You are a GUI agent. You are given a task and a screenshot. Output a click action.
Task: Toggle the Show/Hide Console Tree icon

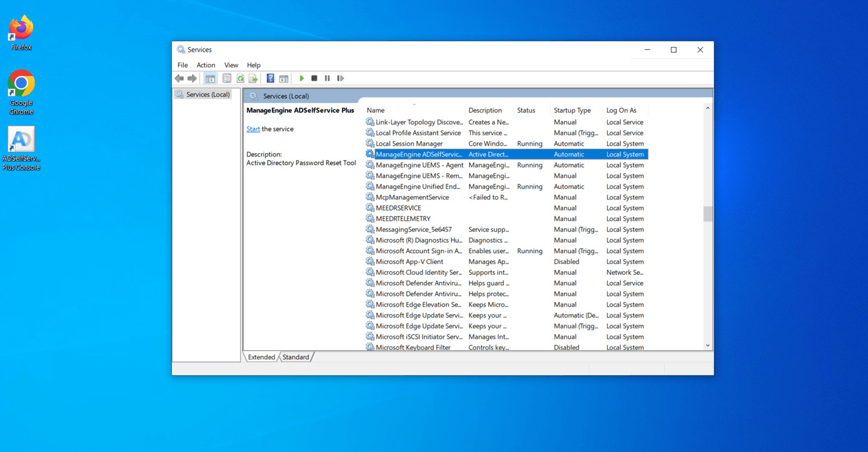click(210, 78)
